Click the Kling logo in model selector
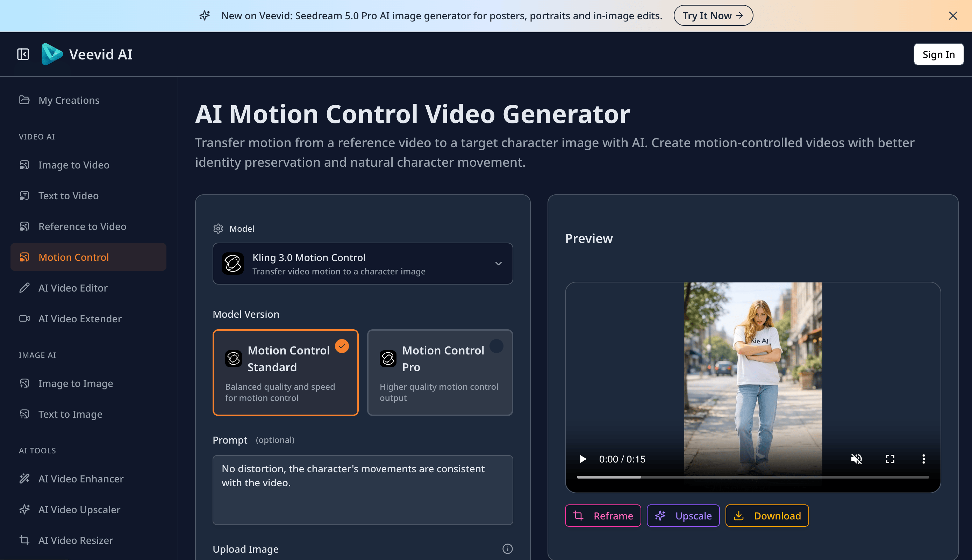Image resolution: width=972 pixels, height=560 pixels. (x=233, y=264)
